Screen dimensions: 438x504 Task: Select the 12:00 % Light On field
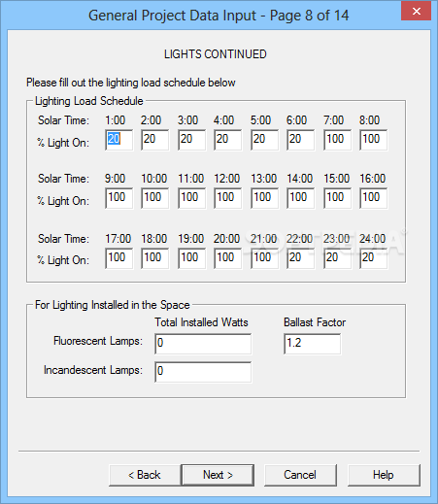point(227,198)
